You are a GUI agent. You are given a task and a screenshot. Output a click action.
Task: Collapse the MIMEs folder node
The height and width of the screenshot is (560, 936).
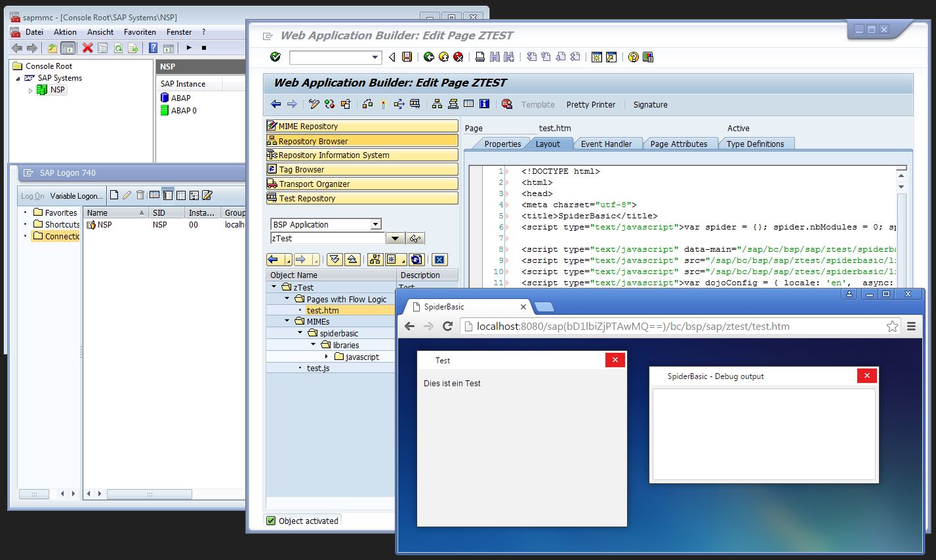coord(287,321)
